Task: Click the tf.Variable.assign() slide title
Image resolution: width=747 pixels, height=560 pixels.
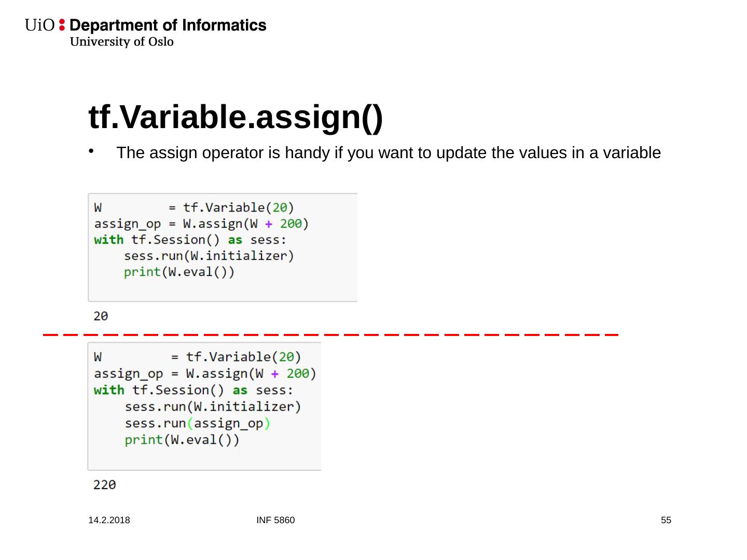Action: coord(236,117)
